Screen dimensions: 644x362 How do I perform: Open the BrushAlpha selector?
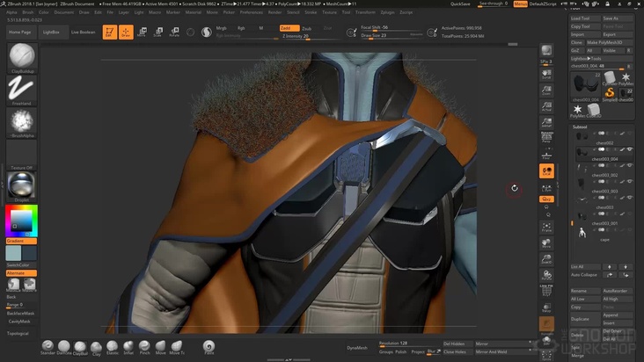pos(22,123)
